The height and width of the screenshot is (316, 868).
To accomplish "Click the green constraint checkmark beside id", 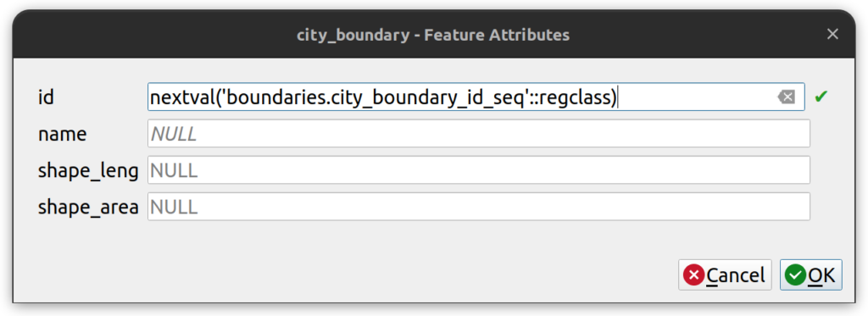I will pyautogui.click(x=821, y=97).
